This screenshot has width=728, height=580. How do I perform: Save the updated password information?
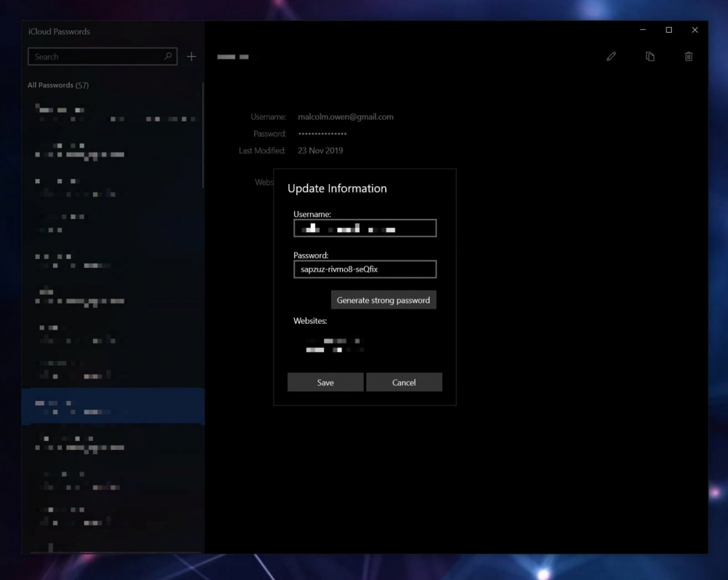(325, 381)
